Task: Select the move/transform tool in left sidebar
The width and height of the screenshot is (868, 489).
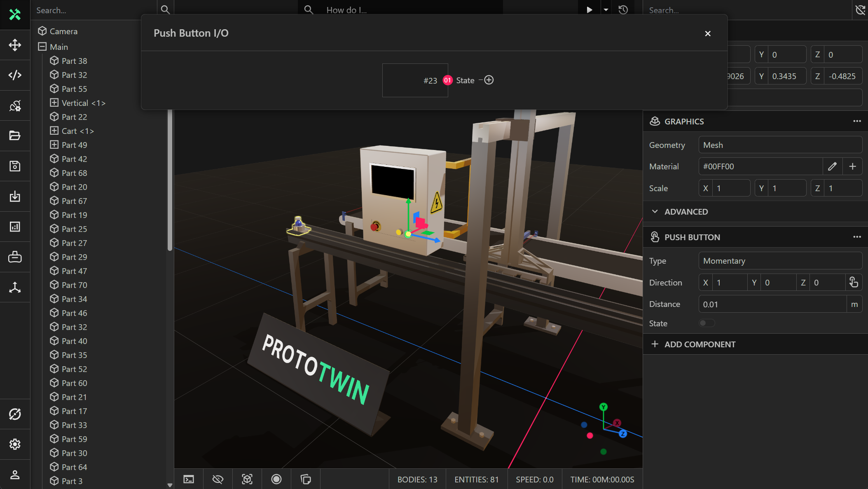Action: (15, 45)
